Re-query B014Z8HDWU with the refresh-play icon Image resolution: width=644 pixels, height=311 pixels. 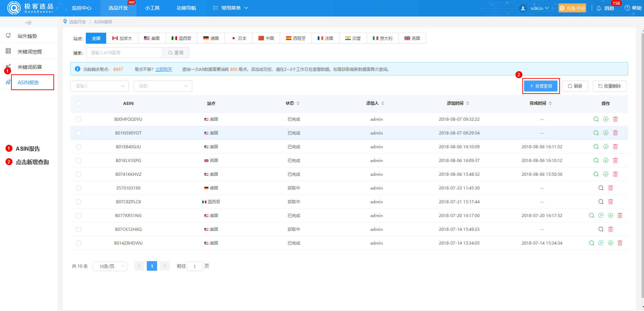(x=601, y=243)
